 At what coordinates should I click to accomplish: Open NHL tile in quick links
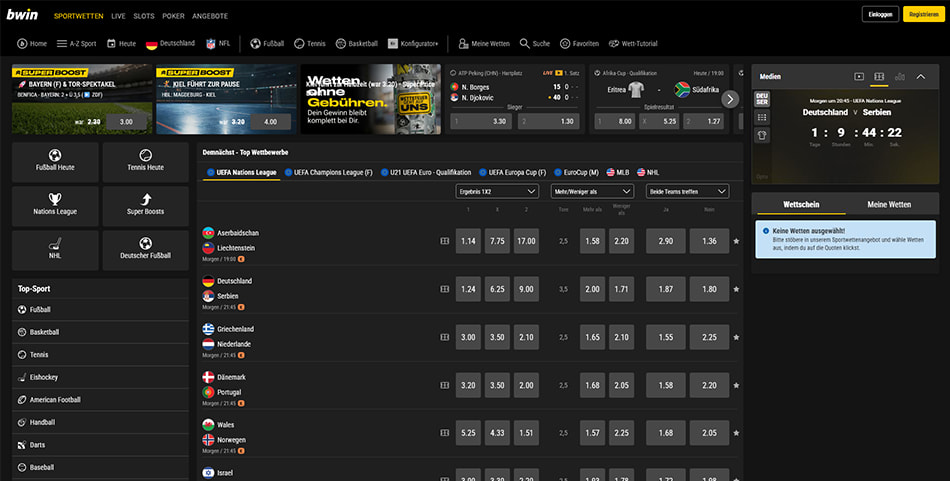pyautogui.click(x=55, y=250)
